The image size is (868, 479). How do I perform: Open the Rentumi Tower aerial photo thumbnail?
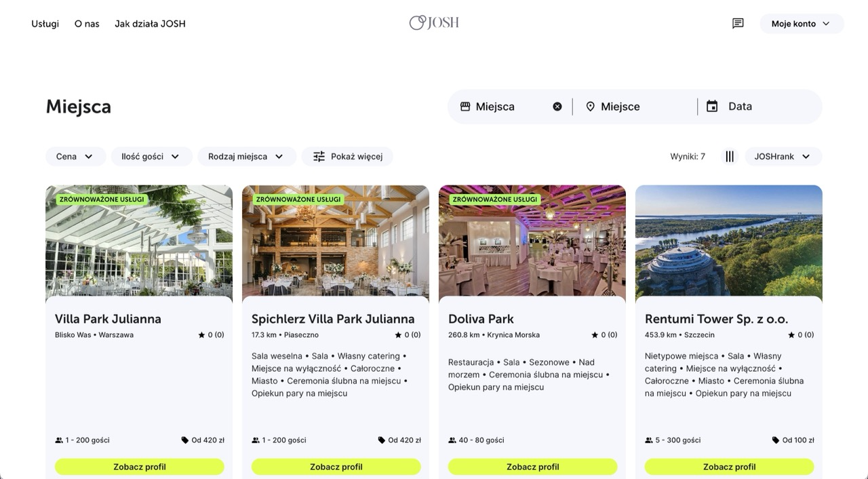click(728, 242)
